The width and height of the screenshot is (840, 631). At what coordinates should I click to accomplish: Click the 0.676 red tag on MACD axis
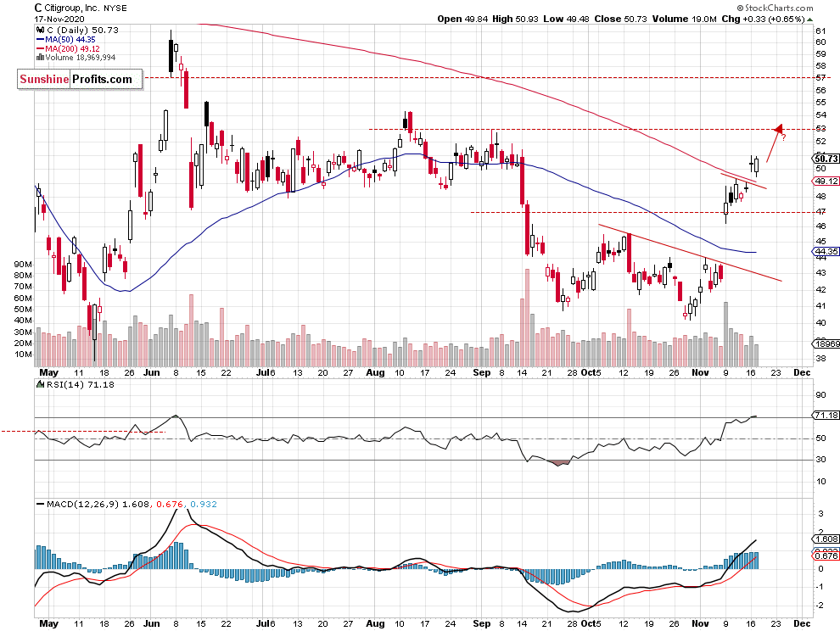[x=826, y=556]
